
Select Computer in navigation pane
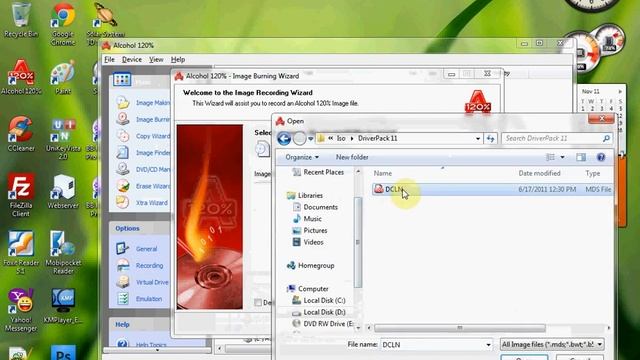pos(307,289)
